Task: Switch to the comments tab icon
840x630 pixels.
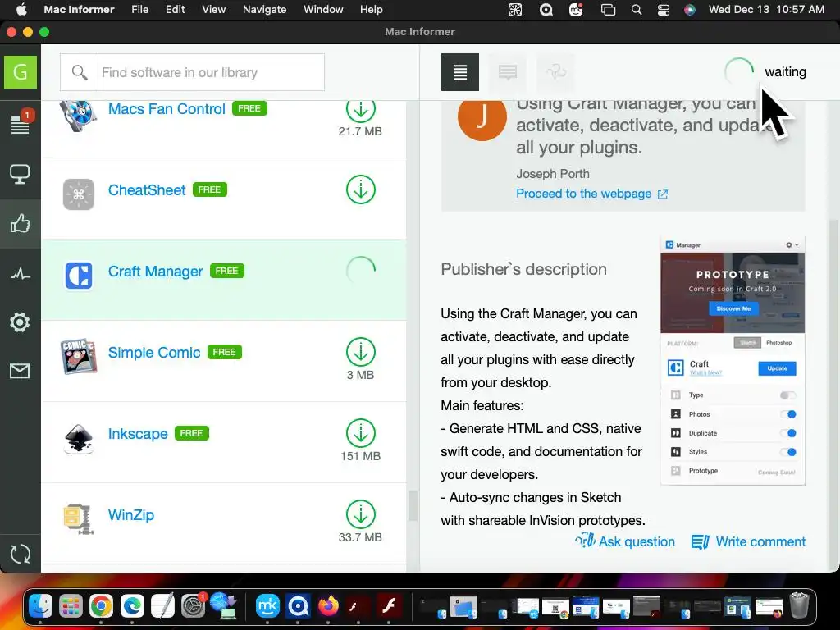Action: tap(507, 72)
